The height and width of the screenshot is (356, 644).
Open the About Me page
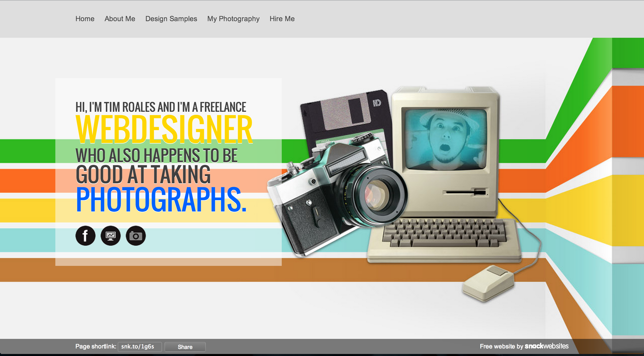pyautogui.click(x=120, y=19)
